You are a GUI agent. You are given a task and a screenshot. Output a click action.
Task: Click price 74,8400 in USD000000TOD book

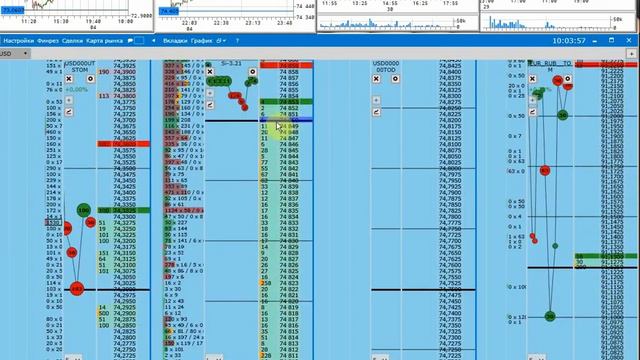[x=450, y=72]
